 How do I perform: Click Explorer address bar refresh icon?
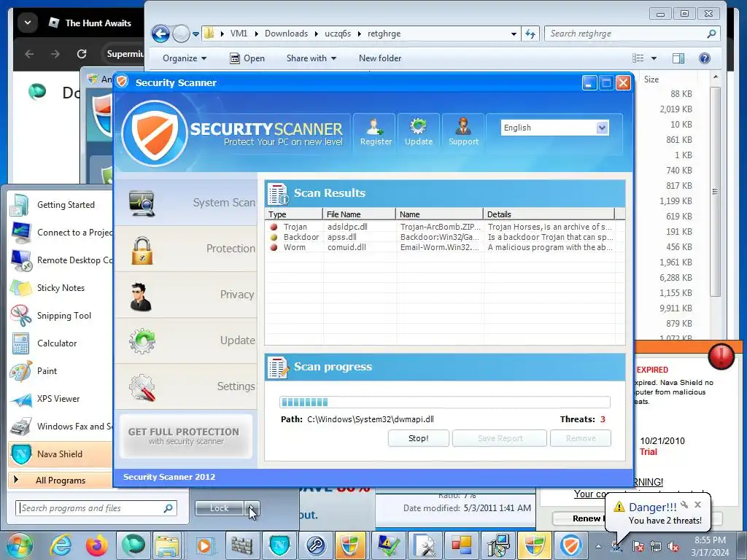530,34
